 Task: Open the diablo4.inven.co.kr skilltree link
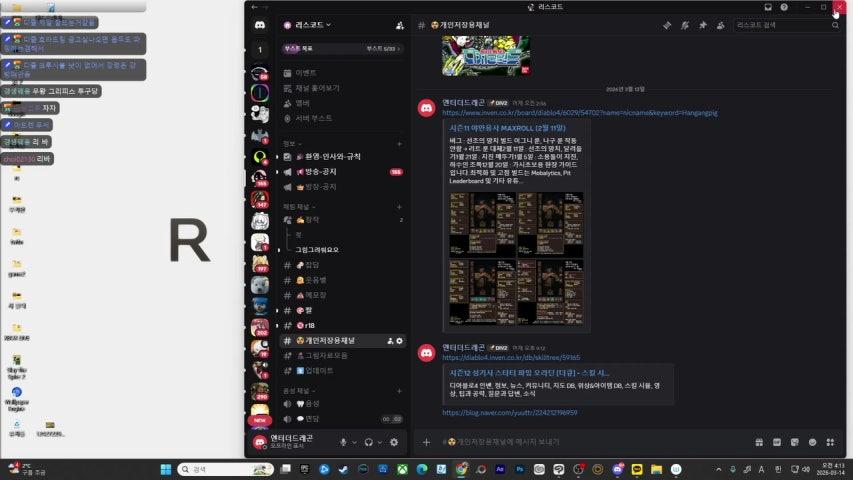click(511, 358)
